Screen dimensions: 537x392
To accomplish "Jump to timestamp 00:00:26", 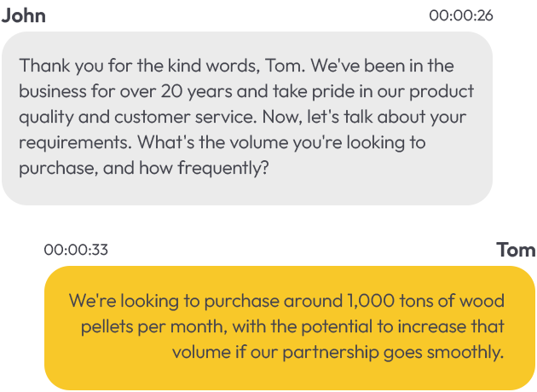I will click(x=461, y=15).
